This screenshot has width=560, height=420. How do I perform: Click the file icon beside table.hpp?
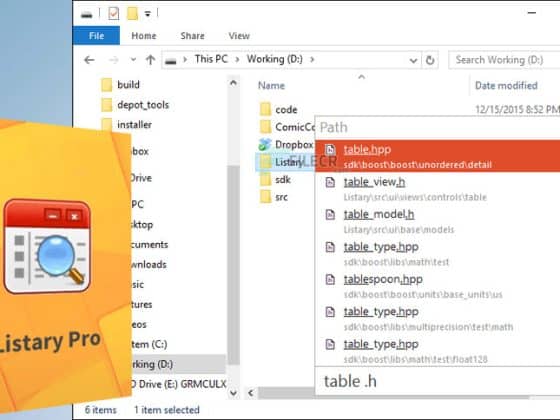tap(330, 150)
